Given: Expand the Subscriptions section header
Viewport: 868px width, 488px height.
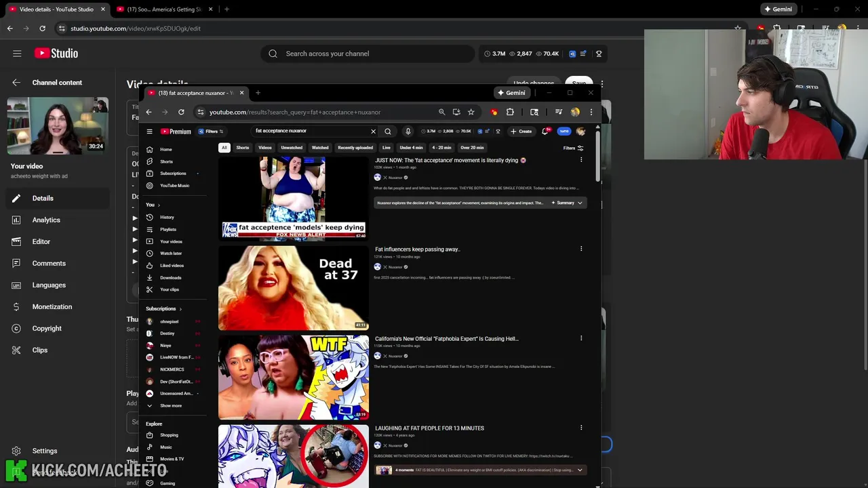Looking at the screenshot, I should pos(163,308).
